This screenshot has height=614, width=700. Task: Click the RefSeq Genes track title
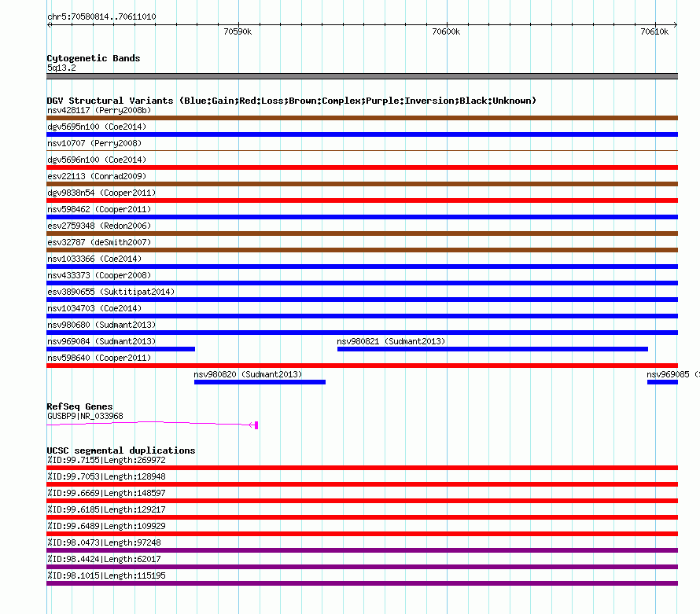pos(80,406)
